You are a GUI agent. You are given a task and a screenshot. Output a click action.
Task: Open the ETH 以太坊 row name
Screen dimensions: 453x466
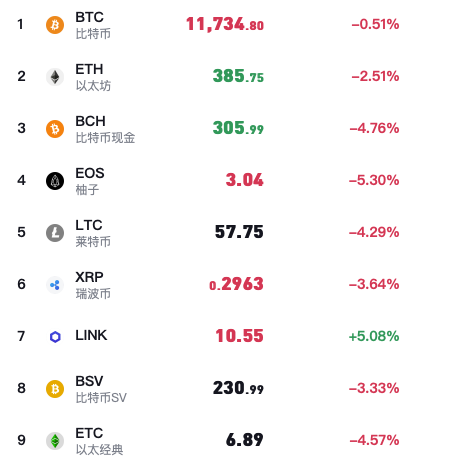[x=93, y=77]
